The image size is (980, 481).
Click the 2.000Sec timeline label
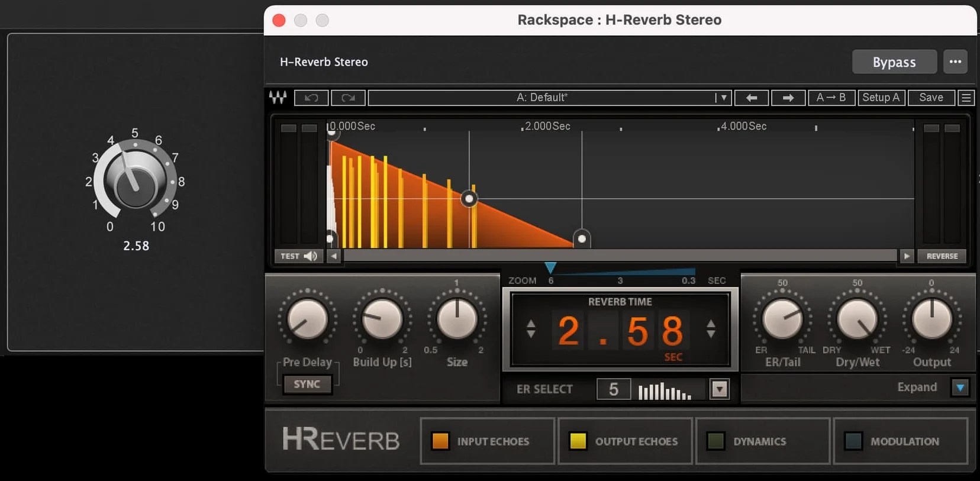[x=547, y=126]
